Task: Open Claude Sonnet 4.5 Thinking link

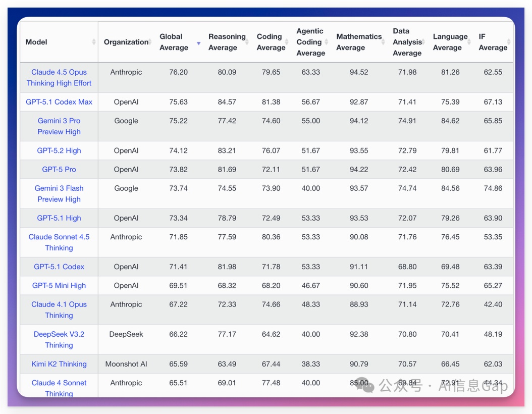Action: click(59, 242)
